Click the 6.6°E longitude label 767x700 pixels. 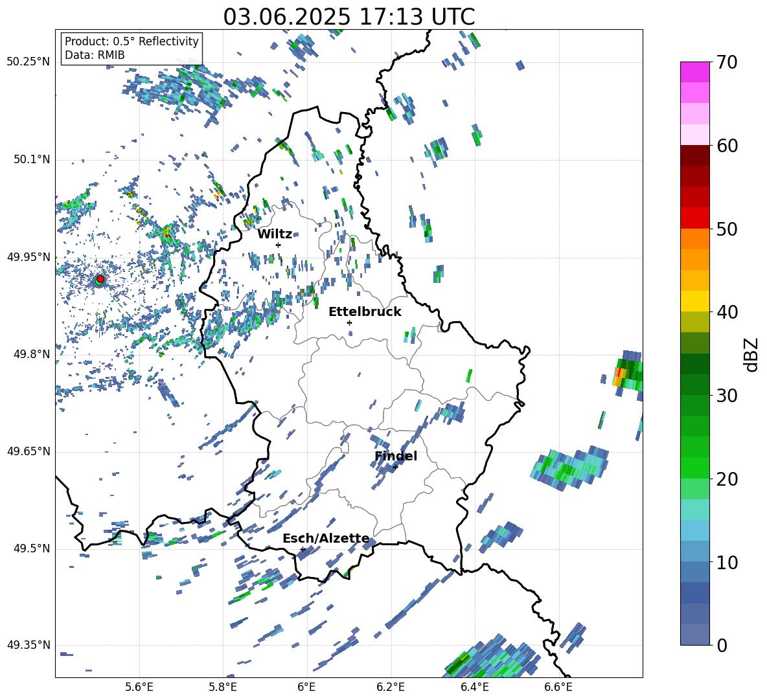[558, 687]
